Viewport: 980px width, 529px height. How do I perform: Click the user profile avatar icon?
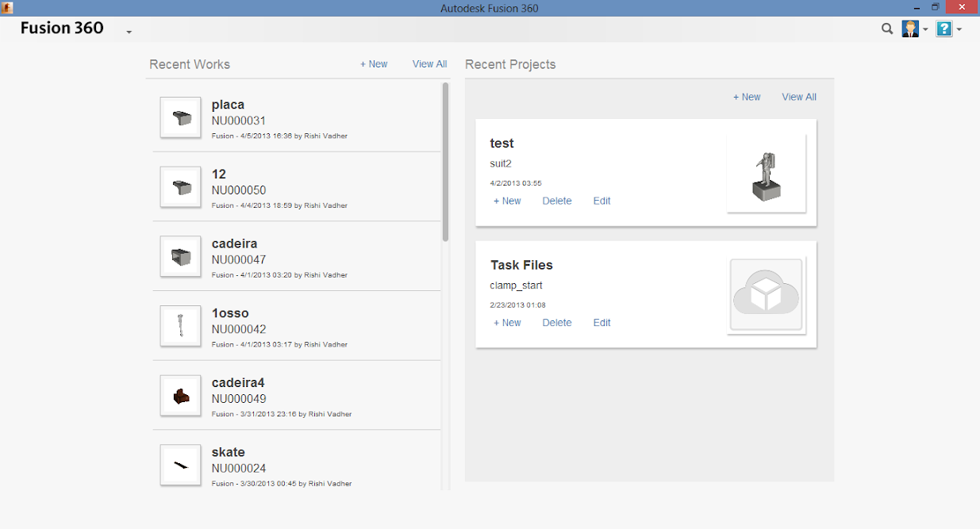pyautogui.click(x=910, y=29)
